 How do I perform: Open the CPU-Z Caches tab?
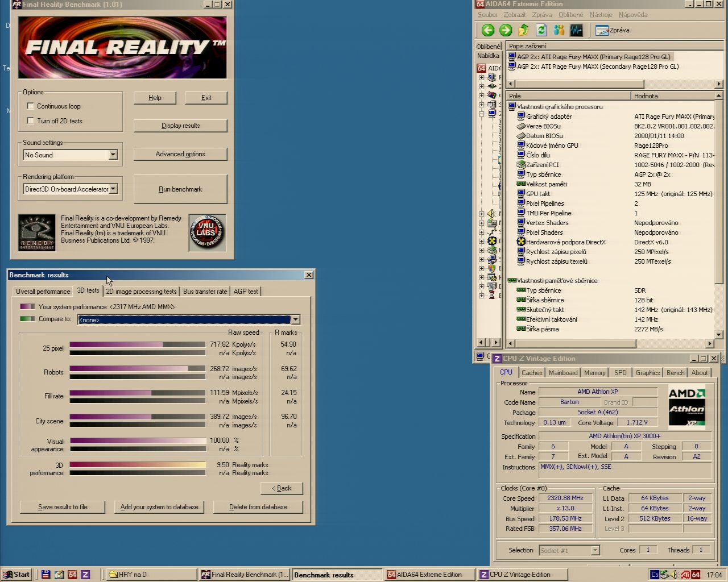(x=532, y=373)
